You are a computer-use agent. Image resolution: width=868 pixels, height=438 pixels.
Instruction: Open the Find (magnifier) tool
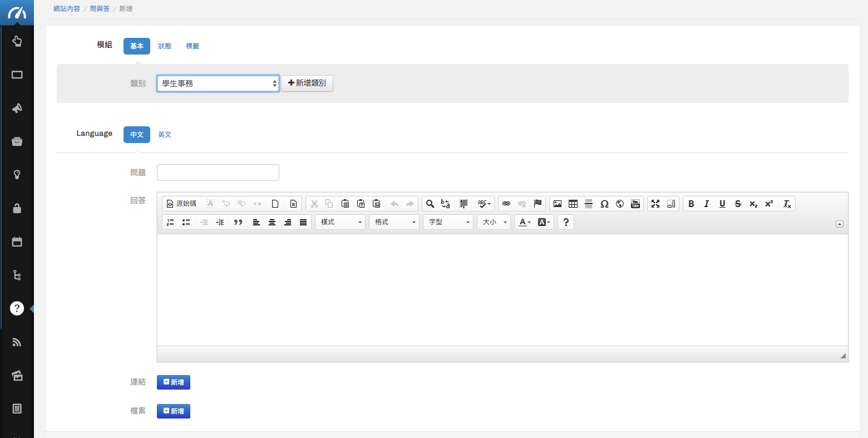point(430,204)
